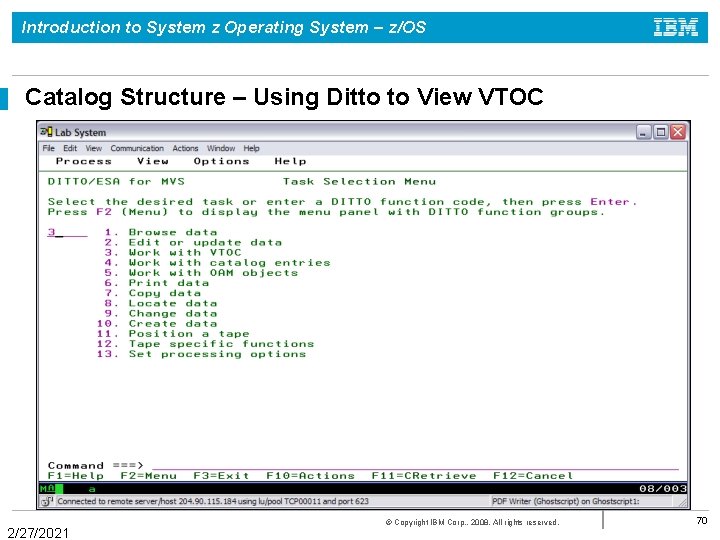Open the Edit menu

coord(70,148)
